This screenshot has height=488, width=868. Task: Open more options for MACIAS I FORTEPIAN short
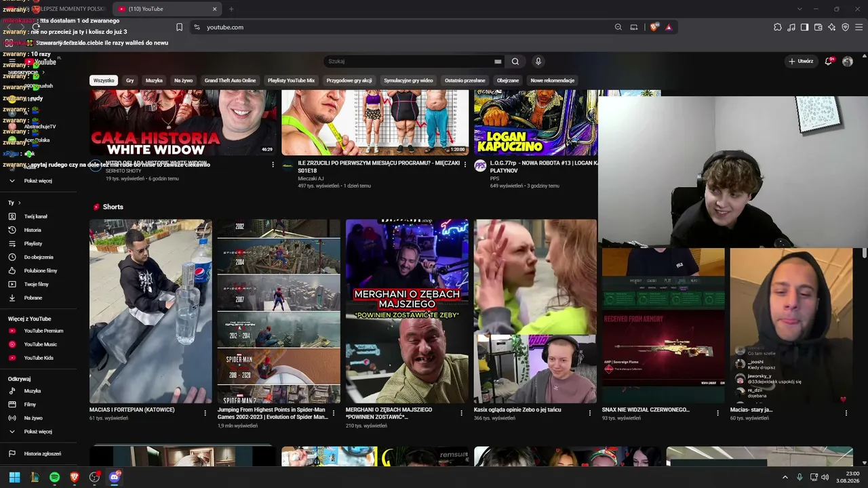coord(205,413)
